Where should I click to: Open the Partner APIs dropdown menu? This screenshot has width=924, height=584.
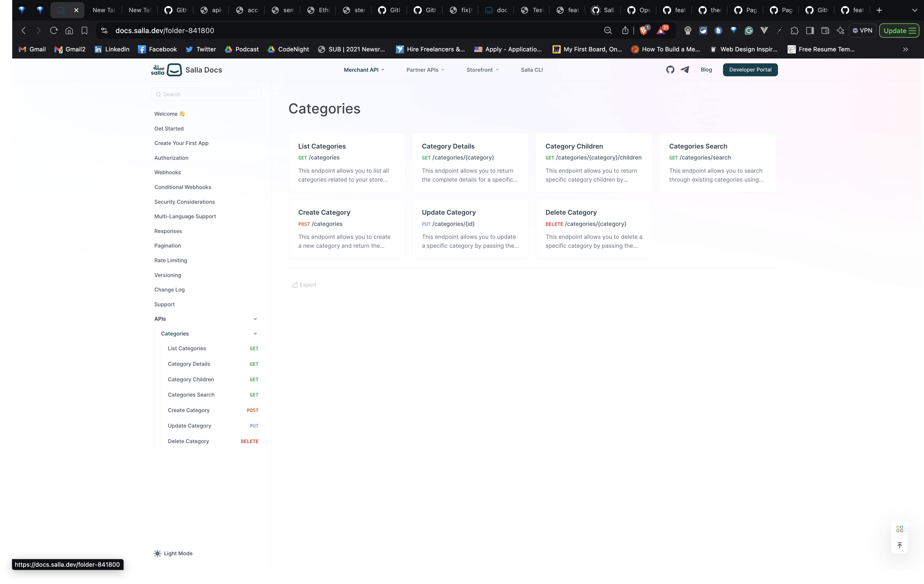click(425, 70)
